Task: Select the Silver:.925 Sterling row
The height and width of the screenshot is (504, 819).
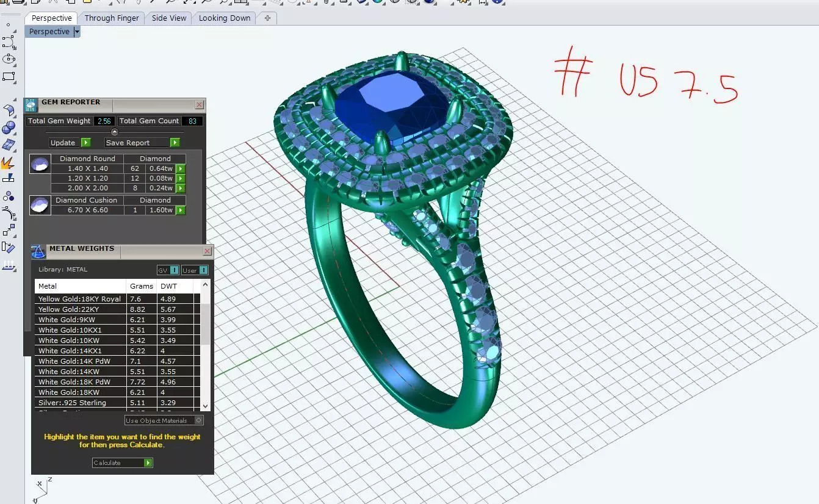Action: (x=117, y=403)
